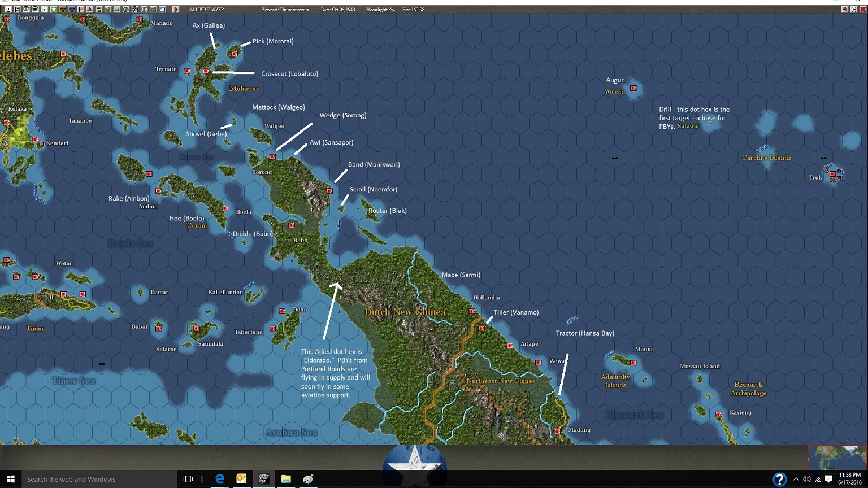
Task: Select the Boela base flag marker
Action: click(x=225, y=208)
